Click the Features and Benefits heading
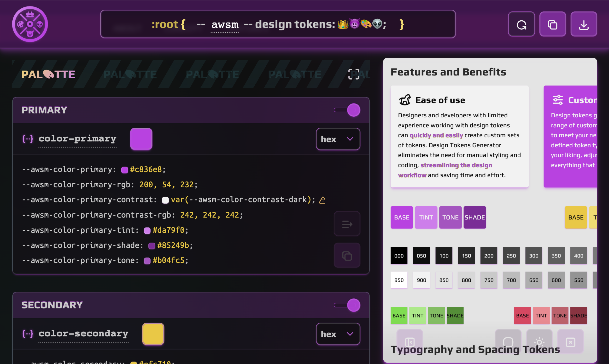 click(448, 72)
